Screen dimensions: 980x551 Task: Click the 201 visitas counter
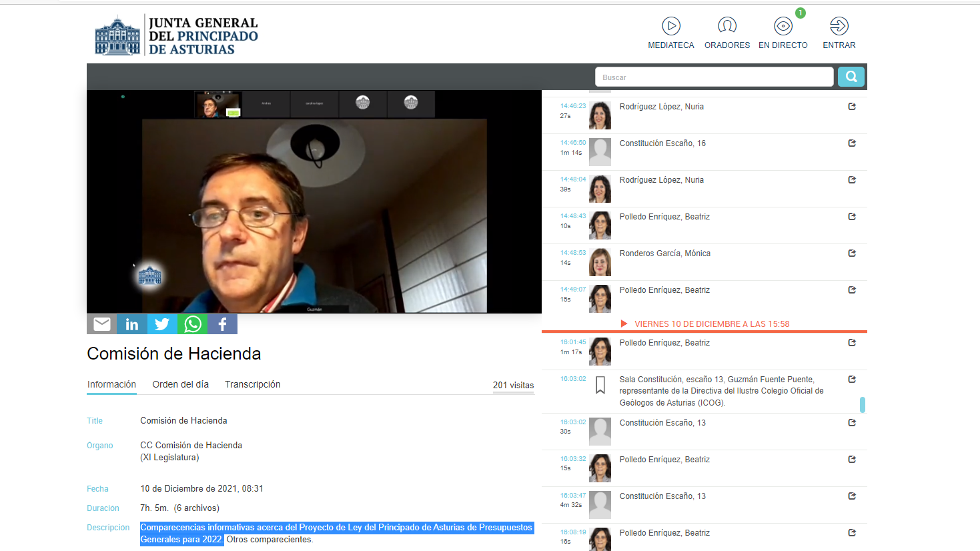click(x=513, y=386)
